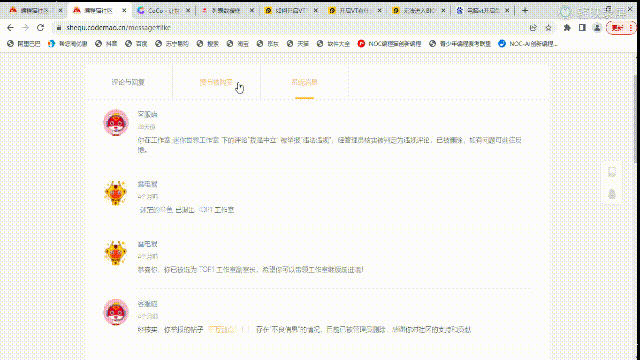
Task: Open the studio link in the first message
Action: tap(196, 140)
